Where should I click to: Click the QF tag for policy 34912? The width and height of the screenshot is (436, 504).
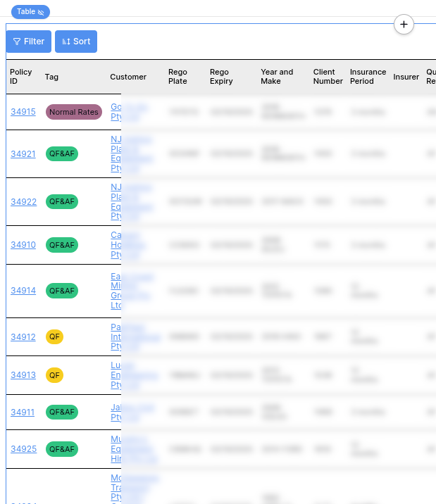(54, 337)
